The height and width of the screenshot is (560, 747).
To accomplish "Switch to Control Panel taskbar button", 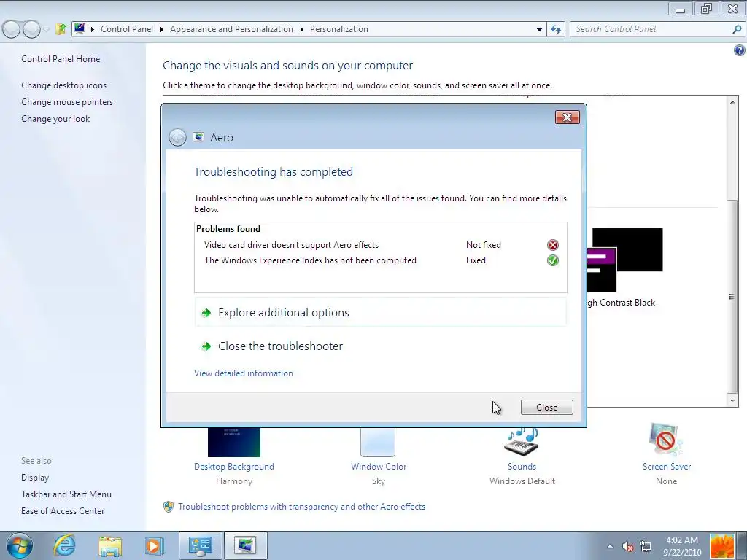I will pos(200,545).
